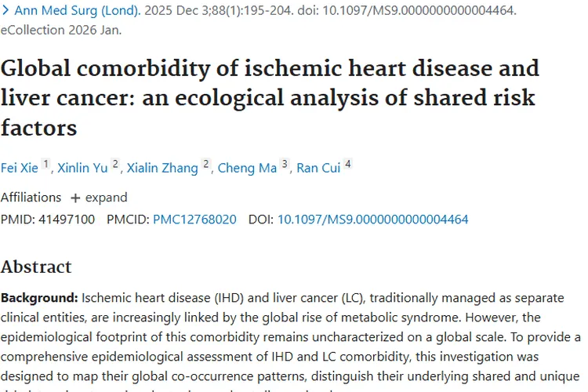Viewport: 588px width, 392px height.
Task: Click affiliation superscript 1 after Fei Xie
Action: [x=45, y=165]
